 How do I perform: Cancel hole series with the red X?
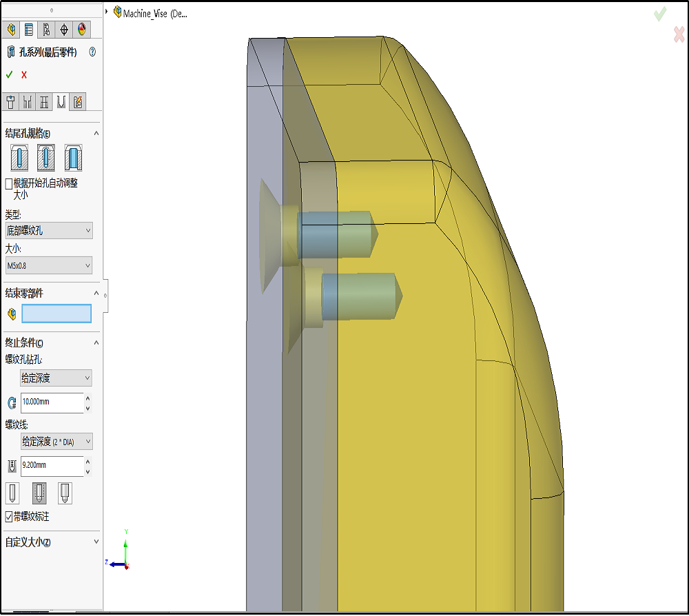(x=24, y=74)
